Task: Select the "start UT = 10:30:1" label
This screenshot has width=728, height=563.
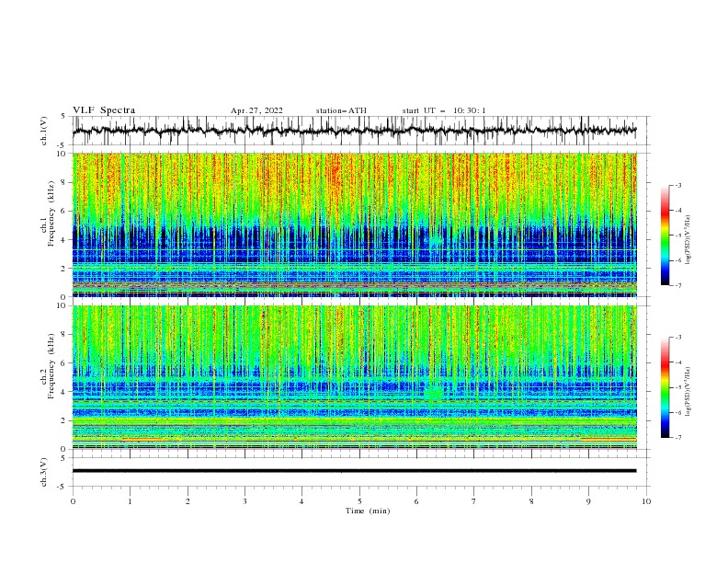Action: (x=444, y=110)
